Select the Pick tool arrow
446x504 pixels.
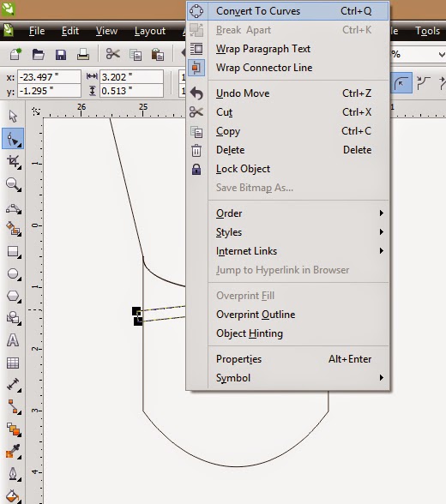[x=13, y=116]
